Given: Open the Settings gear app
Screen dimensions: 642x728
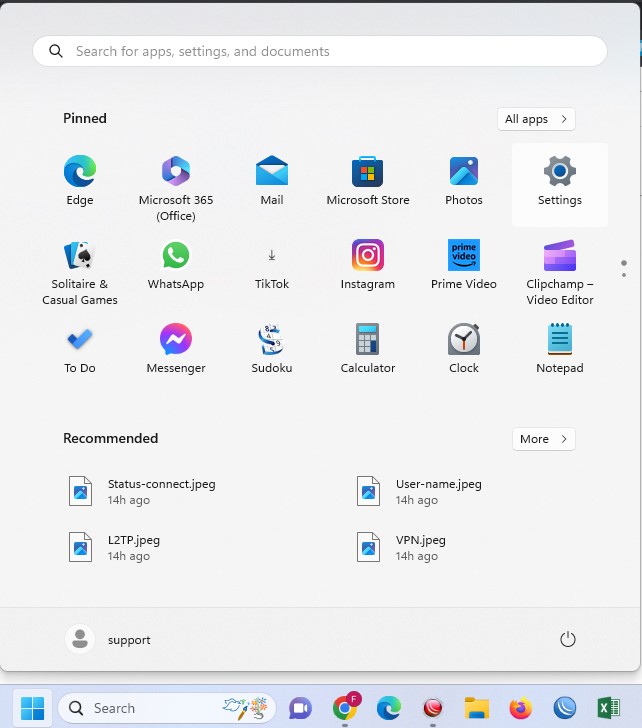Looking at the screenshot, I should coord(559,185).
